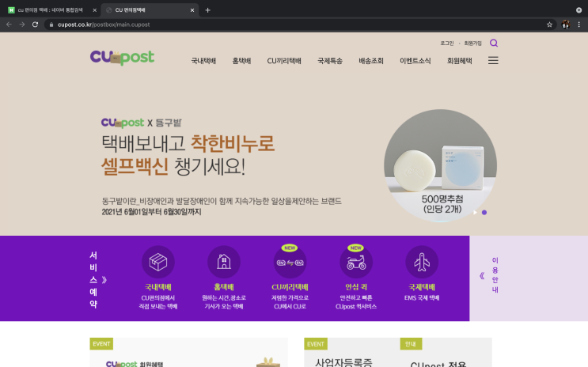Open the 홈택배 menu
This screenshot has width=588, height=367.
(x=241, y=61)
